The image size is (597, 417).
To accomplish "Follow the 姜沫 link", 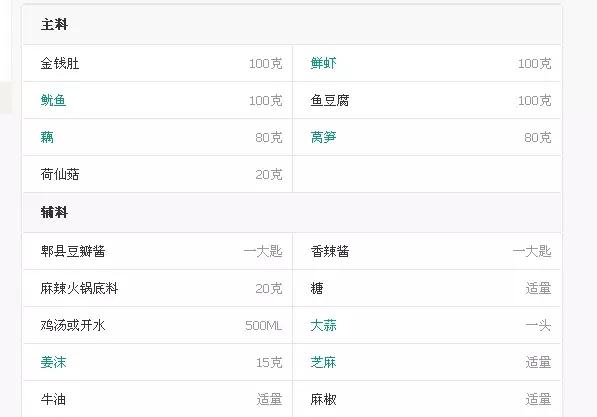I will [53, 362].
